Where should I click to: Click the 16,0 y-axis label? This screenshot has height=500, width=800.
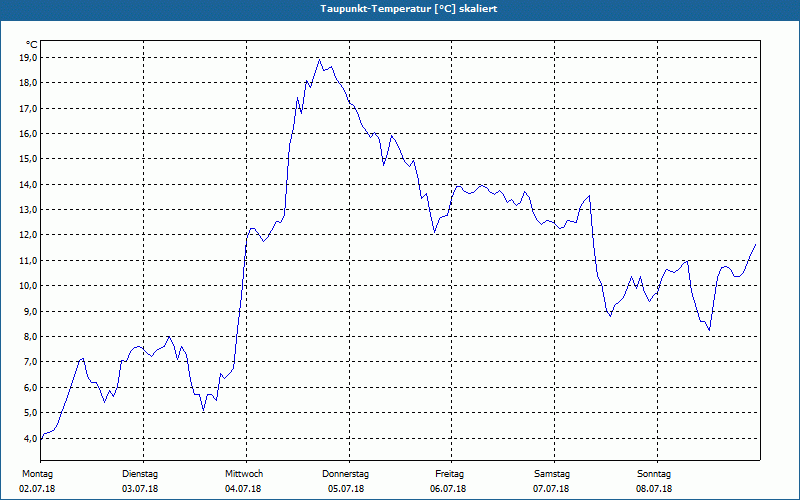tap(28, 134)
